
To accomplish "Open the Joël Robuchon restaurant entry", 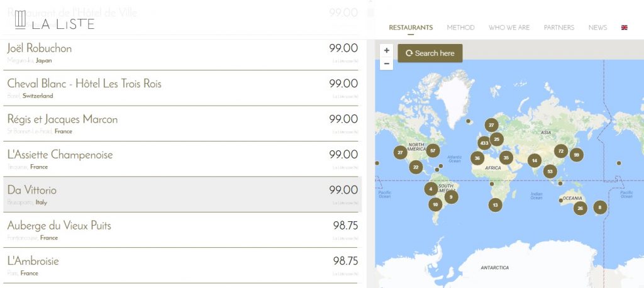I will click(40, 48).
